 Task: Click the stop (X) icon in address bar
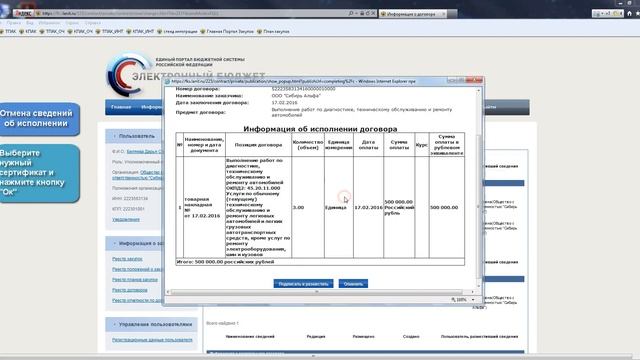tap(373, 13)
